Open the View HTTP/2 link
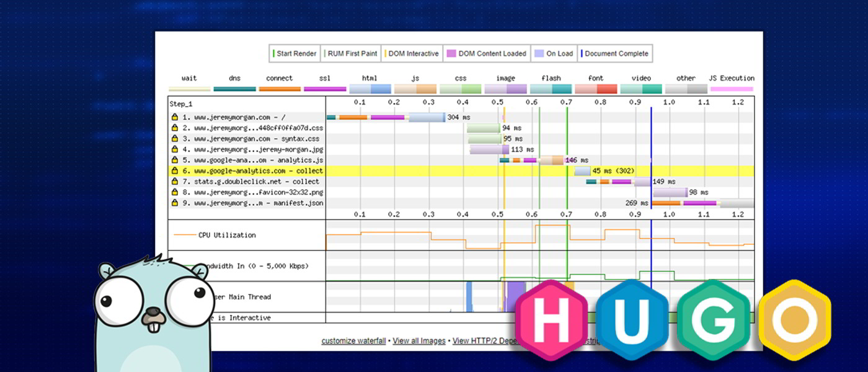This screenshot has width=868, height=372. click(484, 341)
